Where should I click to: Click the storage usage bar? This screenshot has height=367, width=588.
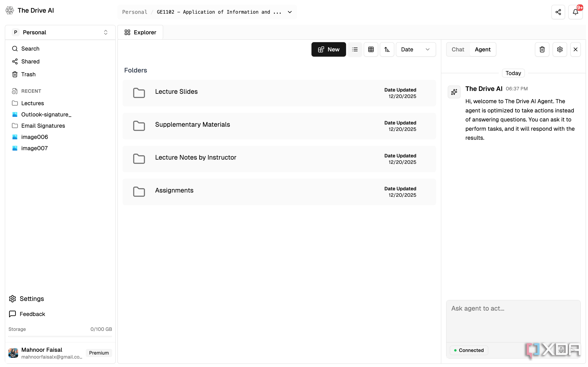tap(60, 336)
